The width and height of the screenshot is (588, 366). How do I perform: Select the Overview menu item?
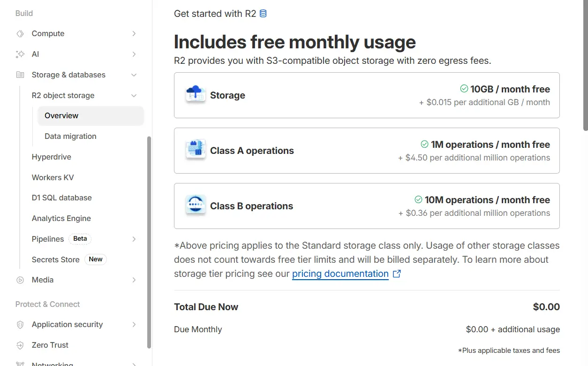(61, 116)
